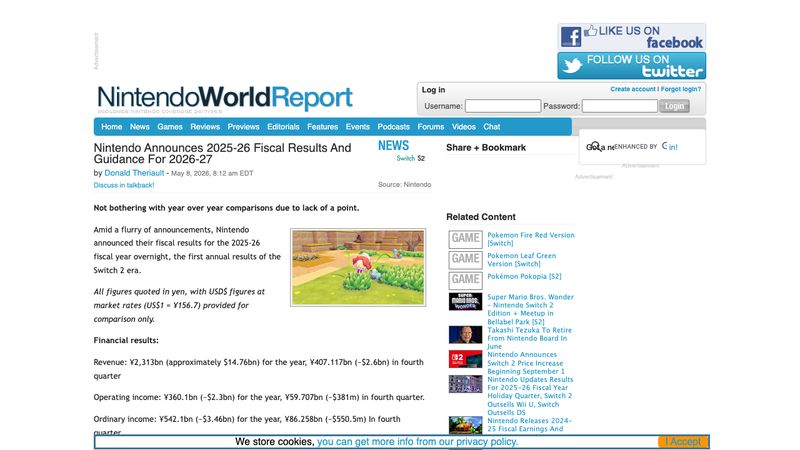Open the Reviews navigation item
Image resolution: width=800 pixels, height=450 pixels.
click(x=205, y=127)
